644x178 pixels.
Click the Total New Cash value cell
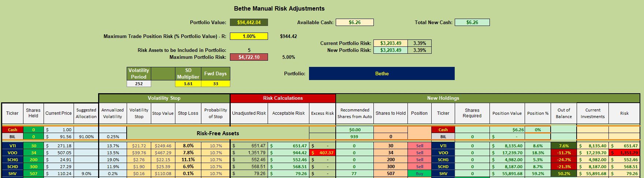click(x=472, y=22)
